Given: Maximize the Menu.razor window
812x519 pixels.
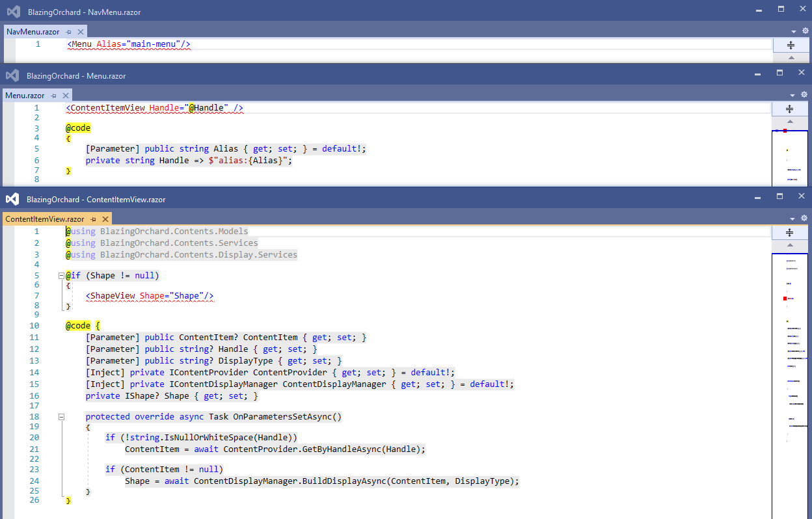Looking at the screenshot, I should click(x=781, y=73).
